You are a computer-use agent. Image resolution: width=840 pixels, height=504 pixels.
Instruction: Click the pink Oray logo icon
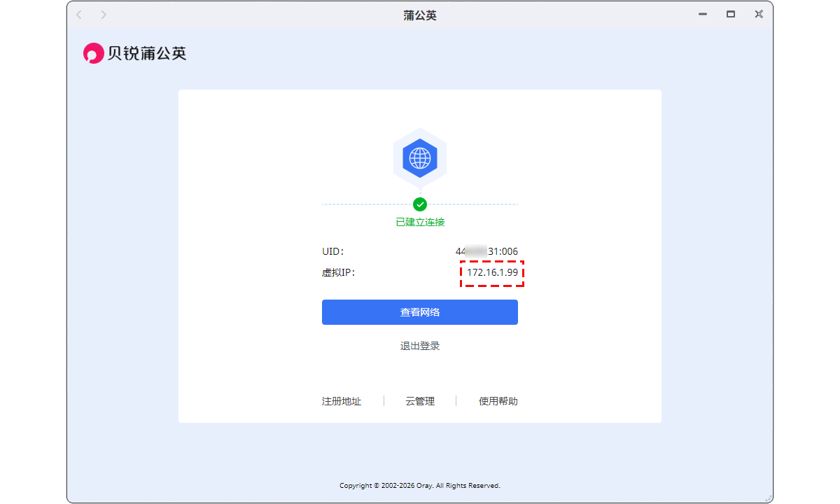(93, 53)
